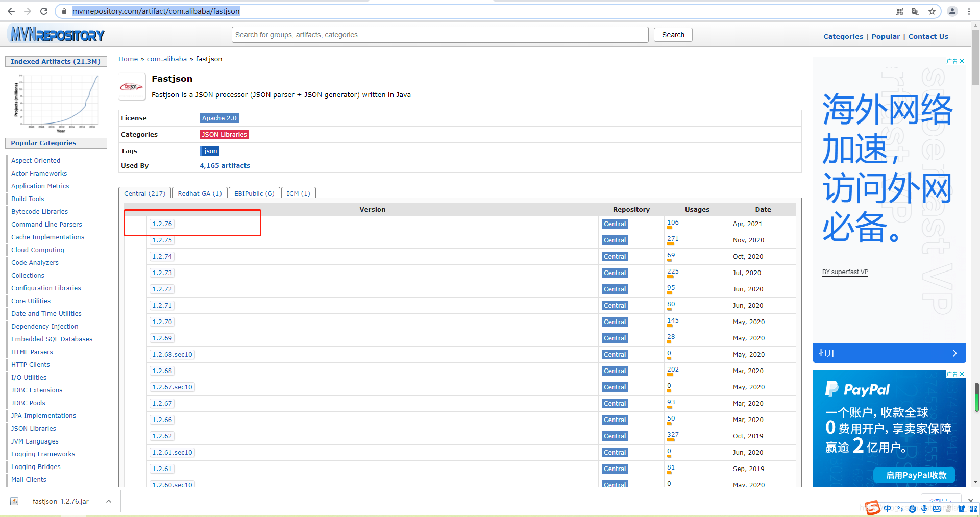Switch to Central (217) tab
980x517 pixels.
point(144,193)
